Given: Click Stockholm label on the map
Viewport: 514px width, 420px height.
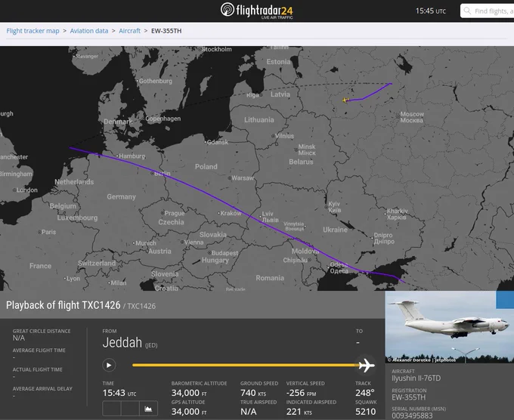Looking at the screenshot, I should tap(216, 49).
